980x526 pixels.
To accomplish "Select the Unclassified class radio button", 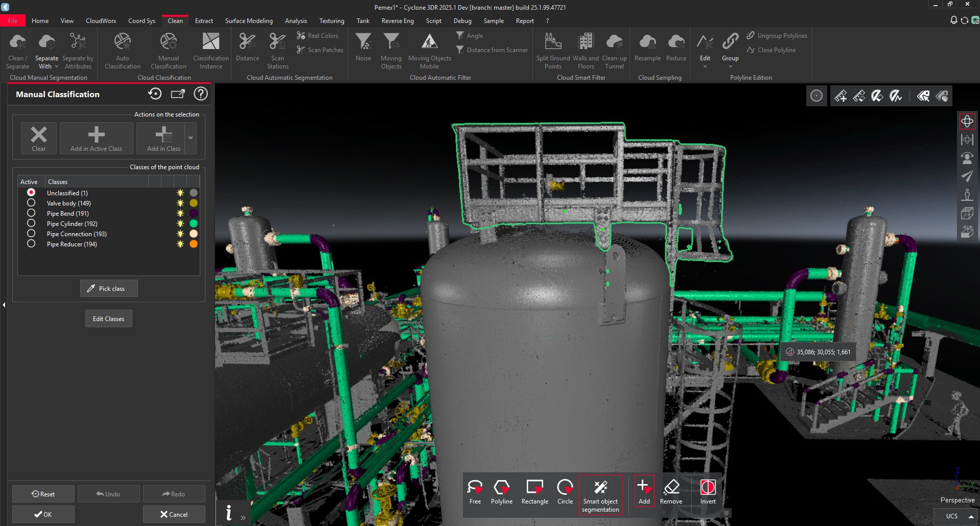I will [x=31, y=192].
